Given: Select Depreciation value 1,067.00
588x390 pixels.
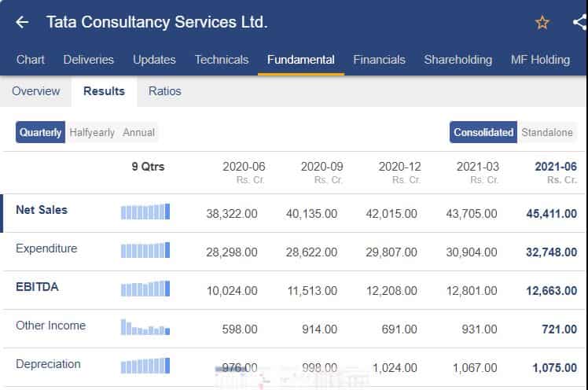Looking at the screenshot, I should 475,368.
